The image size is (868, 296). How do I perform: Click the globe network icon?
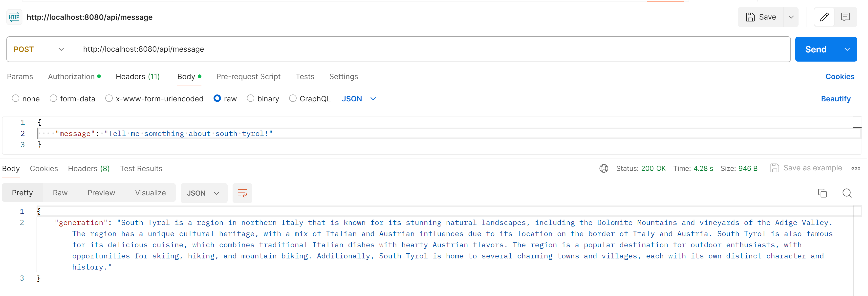point(604,169)
